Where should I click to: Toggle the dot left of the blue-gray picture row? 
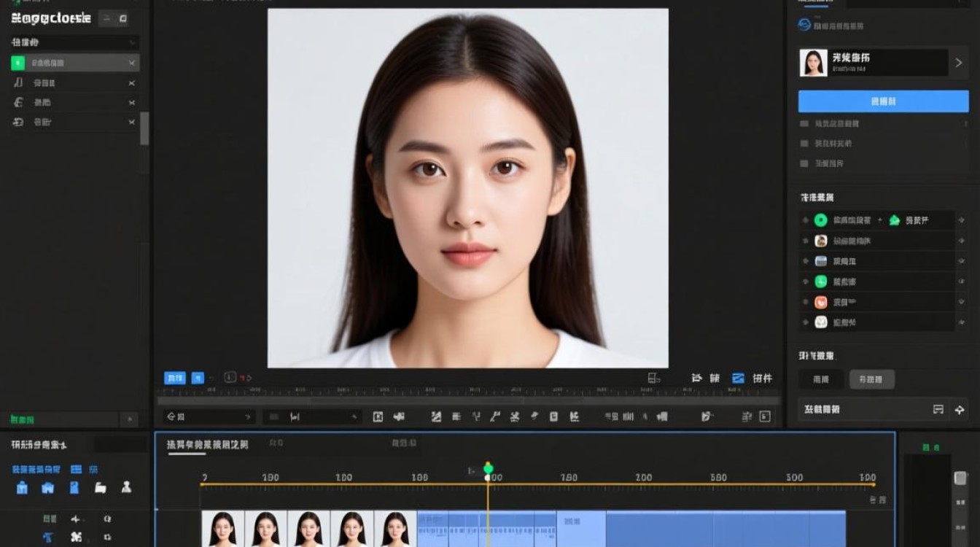click(x=805, y=261)
